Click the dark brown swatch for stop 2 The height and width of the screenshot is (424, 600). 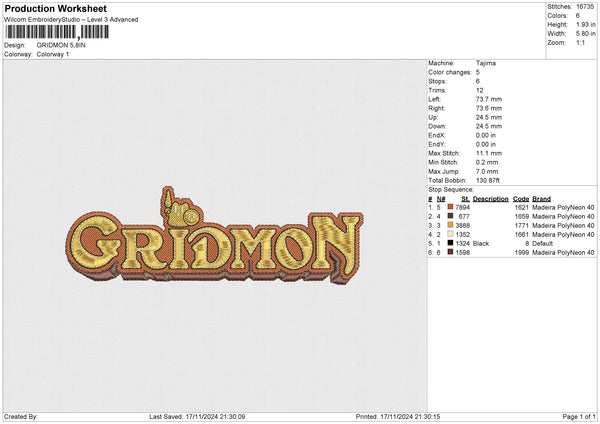pyautogui.click(x=451, y=216)
